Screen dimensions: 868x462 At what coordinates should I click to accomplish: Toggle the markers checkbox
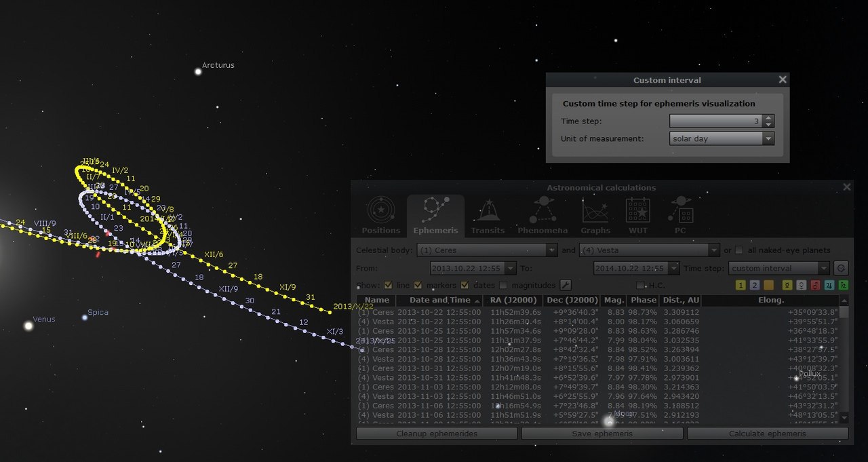[418, 285]
